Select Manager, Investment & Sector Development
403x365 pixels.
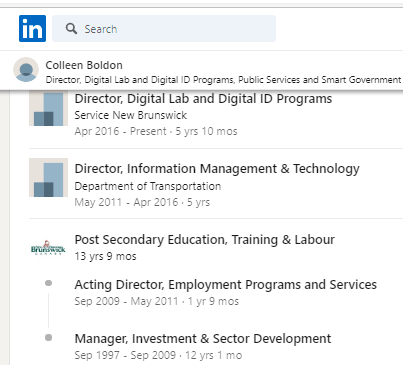tap(203, 339)
